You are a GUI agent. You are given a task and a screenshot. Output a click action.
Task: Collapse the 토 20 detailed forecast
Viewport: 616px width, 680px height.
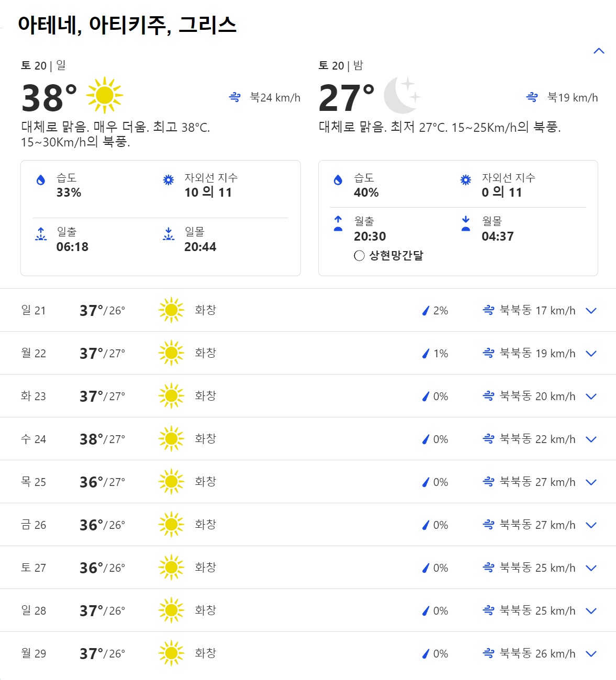click(599, 51)
